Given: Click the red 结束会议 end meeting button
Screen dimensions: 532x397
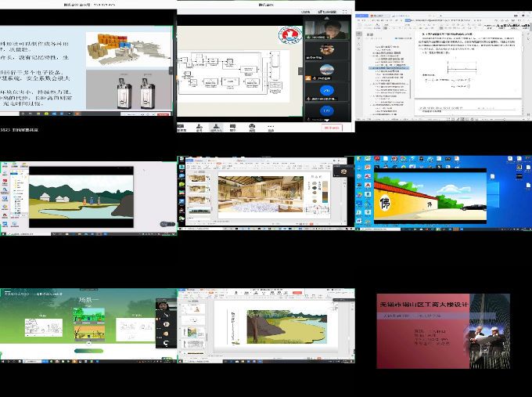Looking at the screenshot, I should pyautogui.click(x=332, y=127).
